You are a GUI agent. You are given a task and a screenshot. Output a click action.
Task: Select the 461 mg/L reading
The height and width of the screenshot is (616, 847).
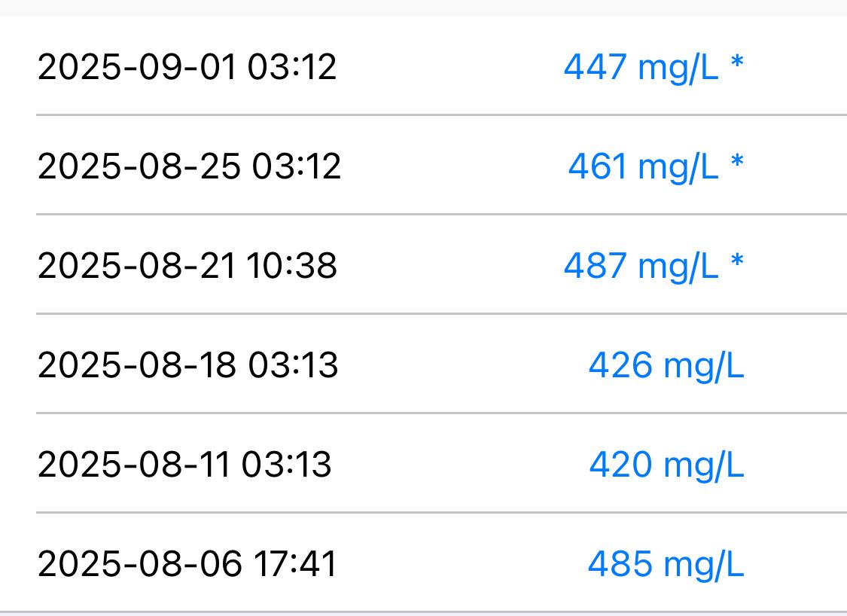(644, 167)
